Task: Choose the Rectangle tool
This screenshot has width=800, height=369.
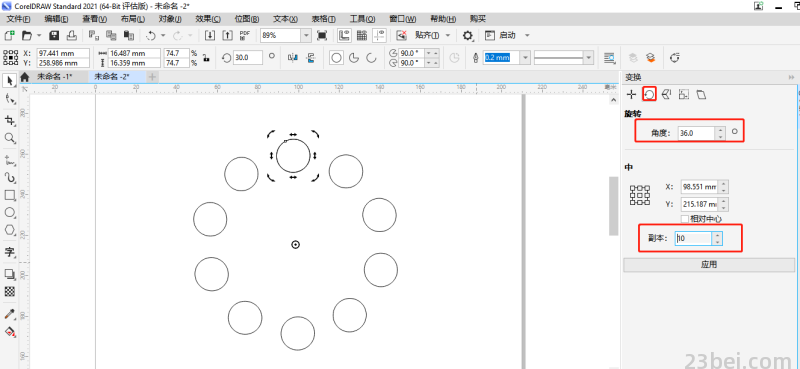Action: (9, 195)
